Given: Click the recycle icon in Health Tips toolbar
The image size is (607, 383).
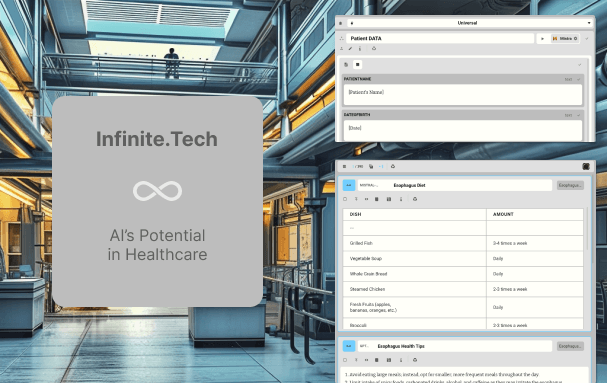Looking at the screenshot, I should point(415,360).
